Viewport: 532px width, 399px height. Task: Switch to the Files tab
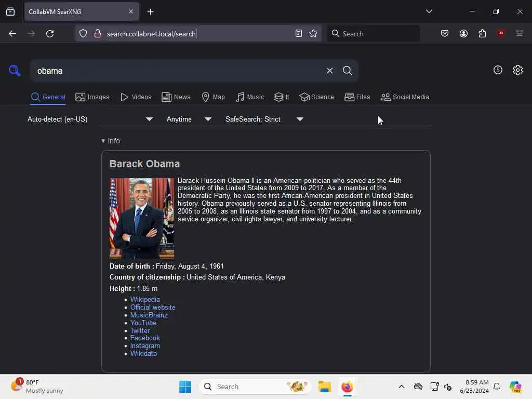(x=357, y=97)
